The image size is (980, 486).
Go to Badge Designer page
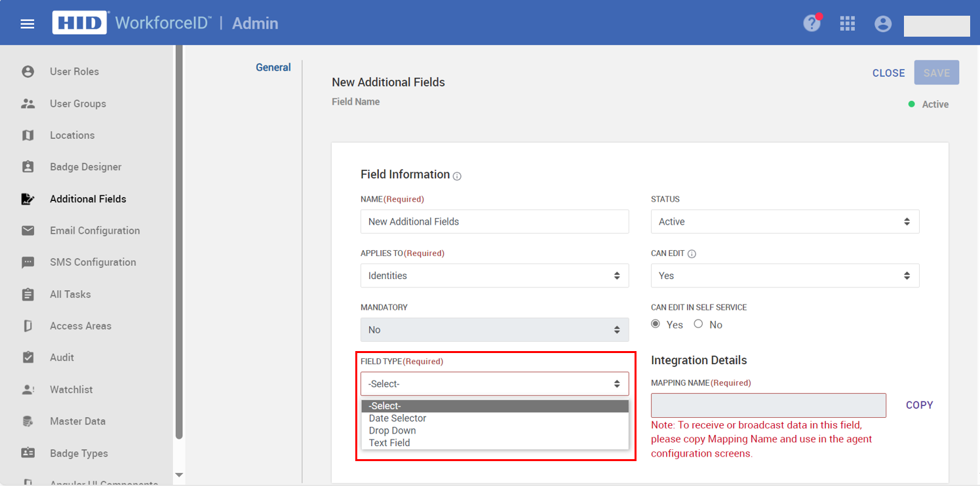pos(86,167)
